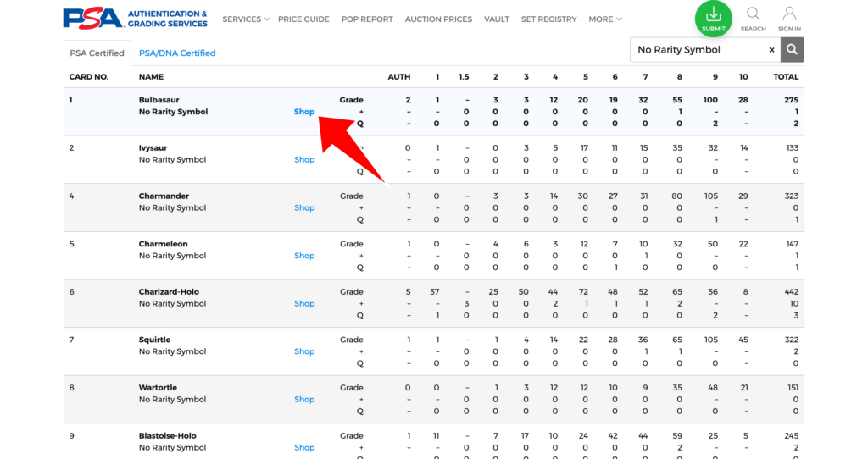868x459 pixels.
Task: Expand the Services dropdown menu
Action: click(x=246, y=19)
